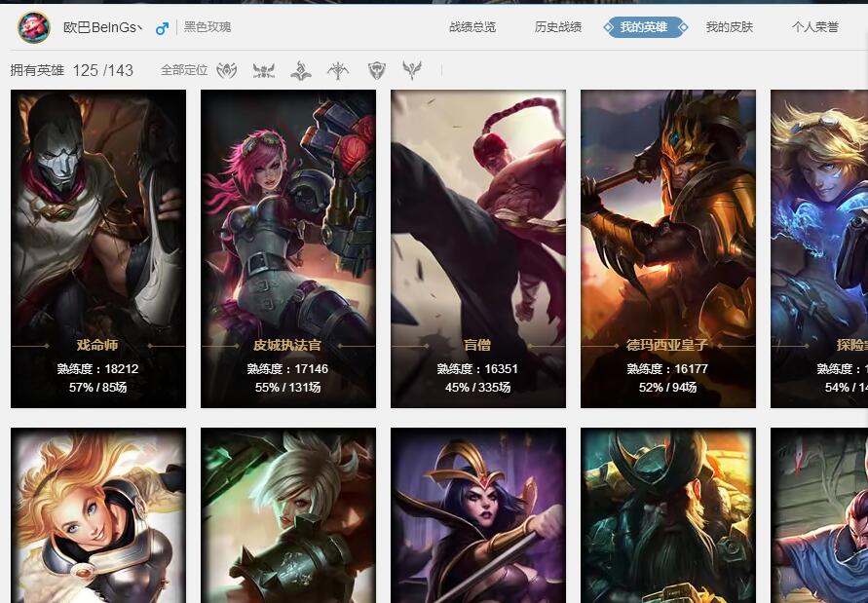Filter by the first role icon beside 全部定位
868x603 pixels.
[x=227, y=70]
